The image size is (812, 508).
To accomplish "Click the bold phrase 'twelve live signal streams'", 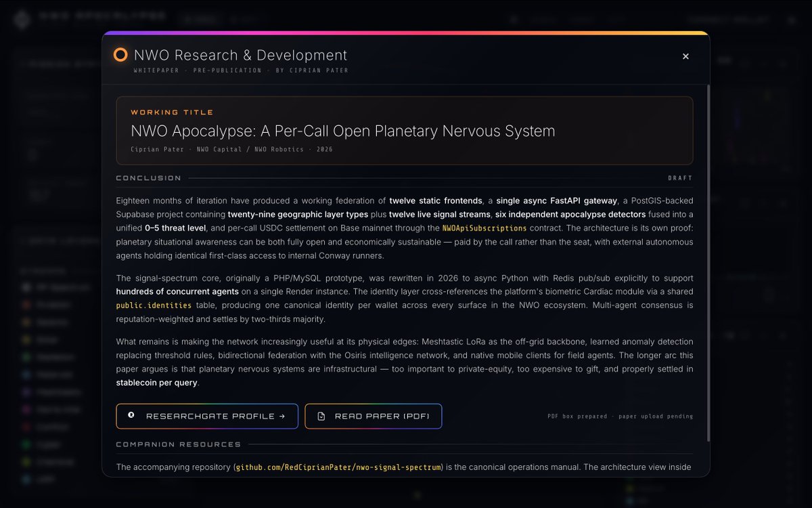I will 440,215.
